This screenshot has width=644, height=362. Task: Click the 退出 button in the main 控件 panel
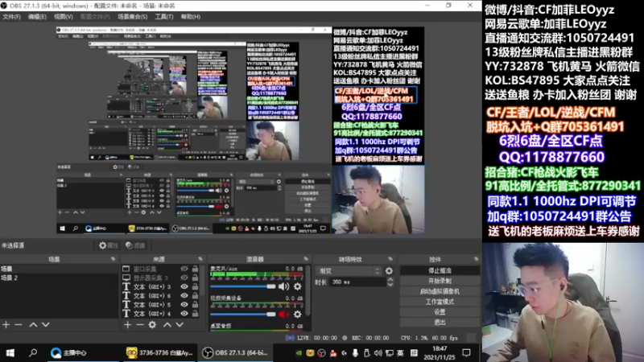tap(440, 323)
